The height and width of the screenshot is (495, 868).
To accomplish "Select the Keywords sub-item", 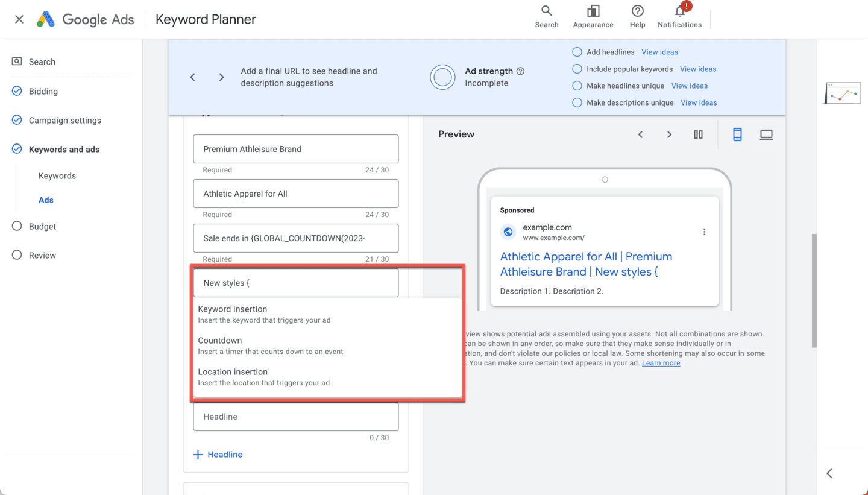I will [x=57, y=176].
